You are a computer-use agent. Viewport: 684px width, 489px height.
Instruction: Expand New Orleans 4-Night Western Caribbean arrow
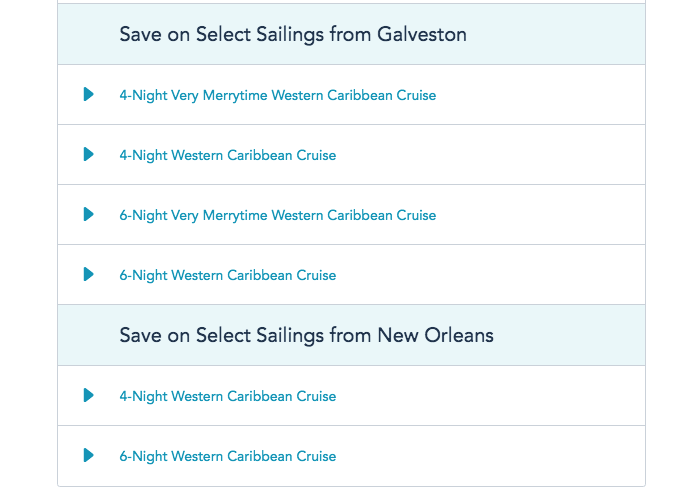click(x=89, y=396)
